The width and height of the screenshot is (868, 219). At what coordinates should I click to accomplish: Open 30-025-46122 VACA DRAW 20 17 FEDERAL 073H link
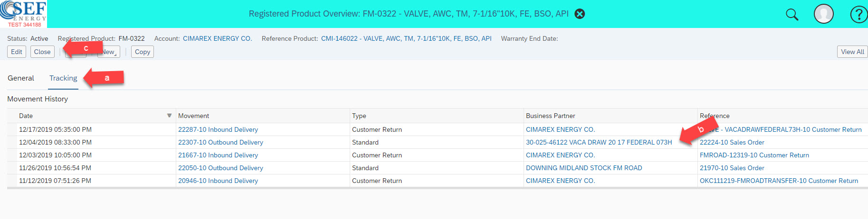pyautogui.click(x=599, y=142)
